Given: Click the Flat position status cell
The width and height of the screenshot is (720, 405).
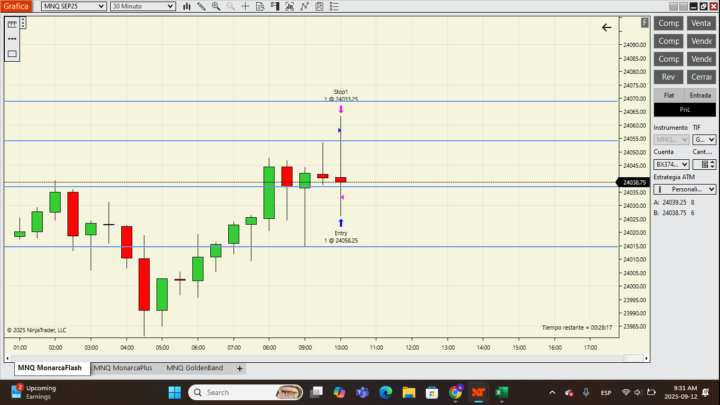Looking at the screenshot, I should click(x=669, y=95).
